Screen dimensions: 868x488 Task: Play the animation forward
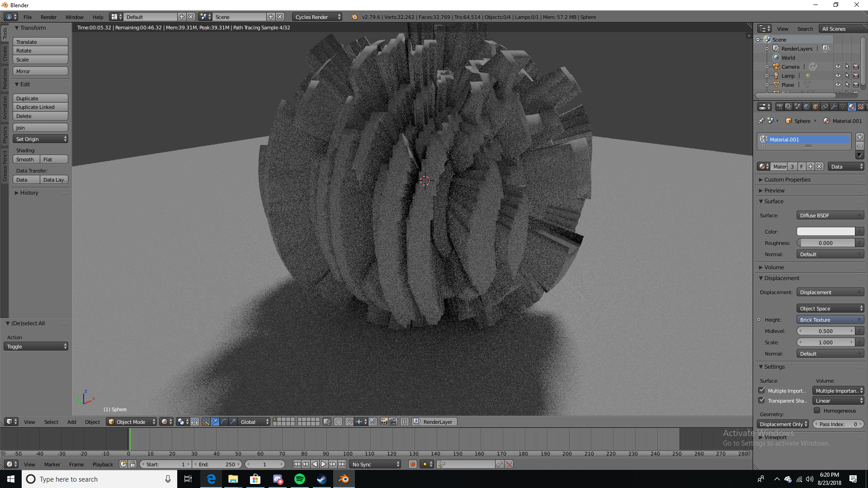click(324, 464)
